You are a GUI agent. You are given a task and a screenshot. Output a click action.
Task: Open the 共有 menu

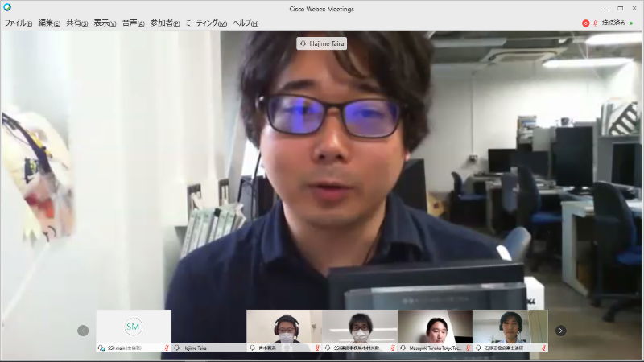click(x=77, y=23)
